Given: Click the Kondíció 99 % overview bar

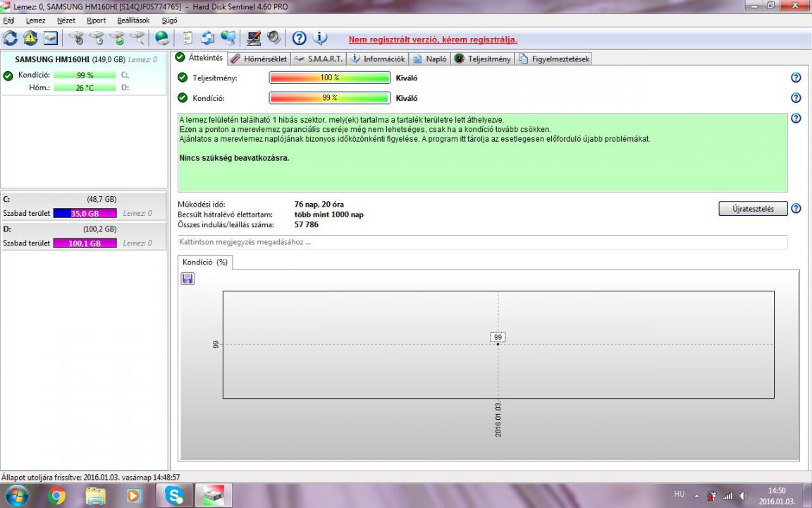Looking at the screenshot, I should click(329, 98).
